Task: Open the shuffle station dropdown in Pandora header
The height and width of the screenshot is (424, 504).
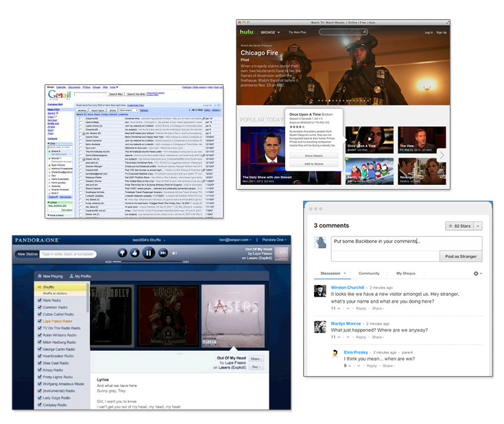Action: click(x=149, y=240)
